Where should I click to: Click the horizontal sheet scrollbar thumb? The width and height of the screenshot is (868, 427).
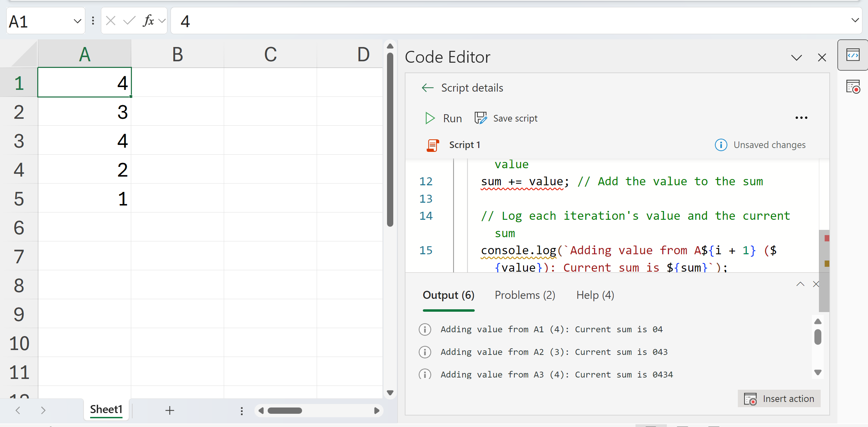point(284,411)
